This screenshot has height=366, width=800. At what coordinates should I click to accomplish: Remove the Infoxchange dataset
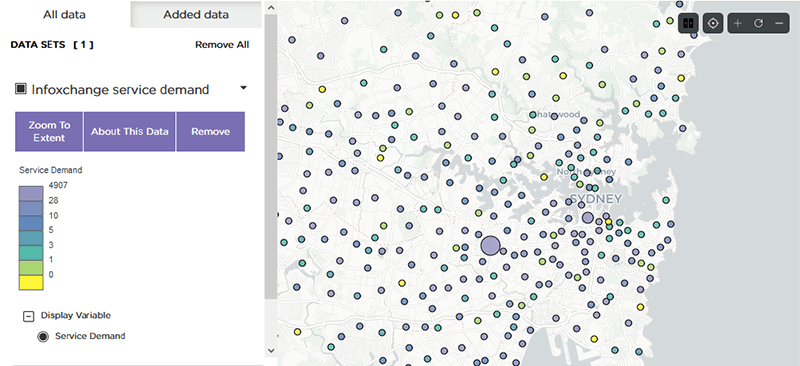pyautogui.click(x=210, y=132)
